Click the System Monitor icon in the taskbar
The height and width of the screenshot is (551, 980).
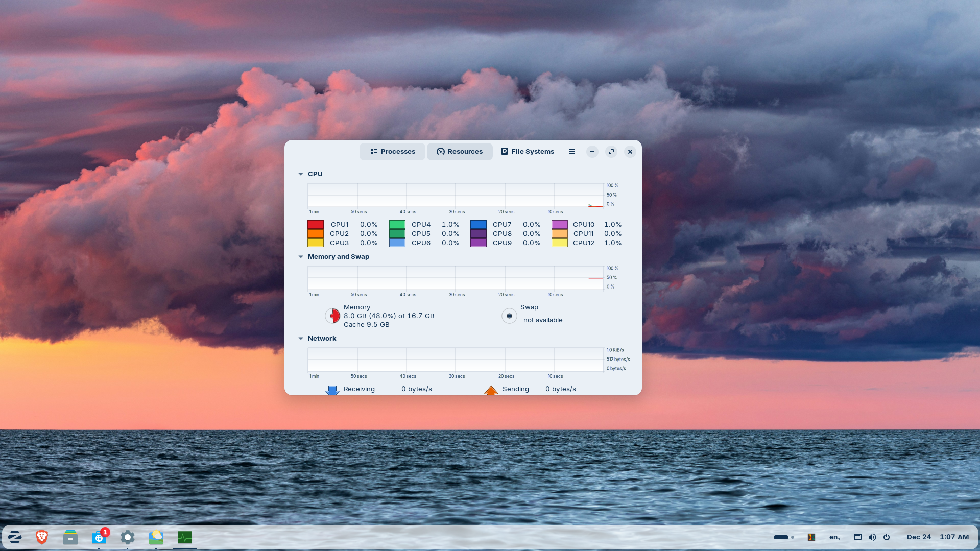184,537
